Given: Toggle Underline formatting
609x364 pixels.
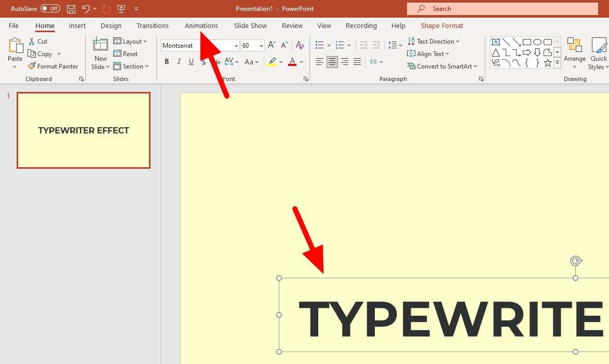Looking at the screenshot, I should coord(191,61).
